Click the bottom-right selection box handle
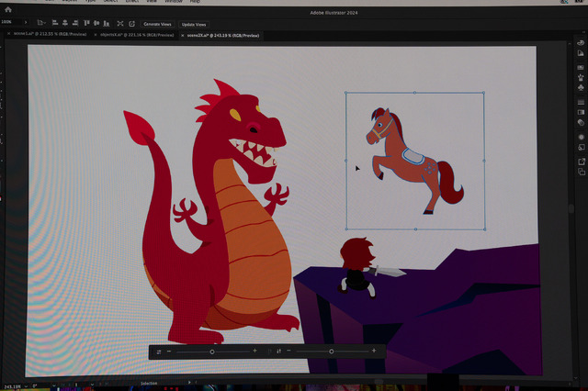The width and height of the screenshot is (588, 391). coord(485,229)
